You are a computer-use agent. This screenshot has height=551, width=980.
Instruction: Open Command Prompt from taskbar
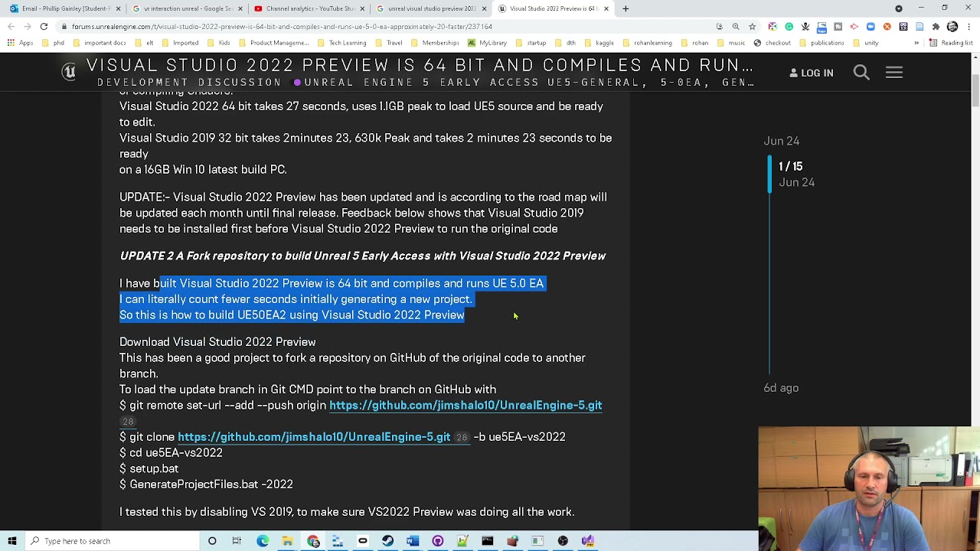tap(488, 541)
